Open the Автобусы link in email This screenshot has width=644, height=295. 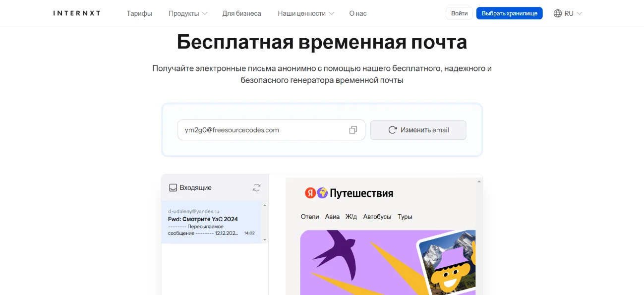coord(377,217)
